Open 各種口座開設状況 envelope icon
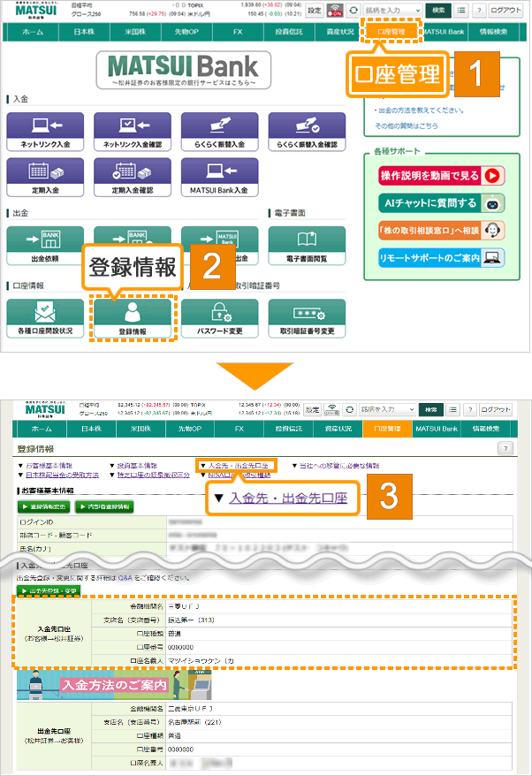Screen dimensions: 532x776 pos(45,318)
